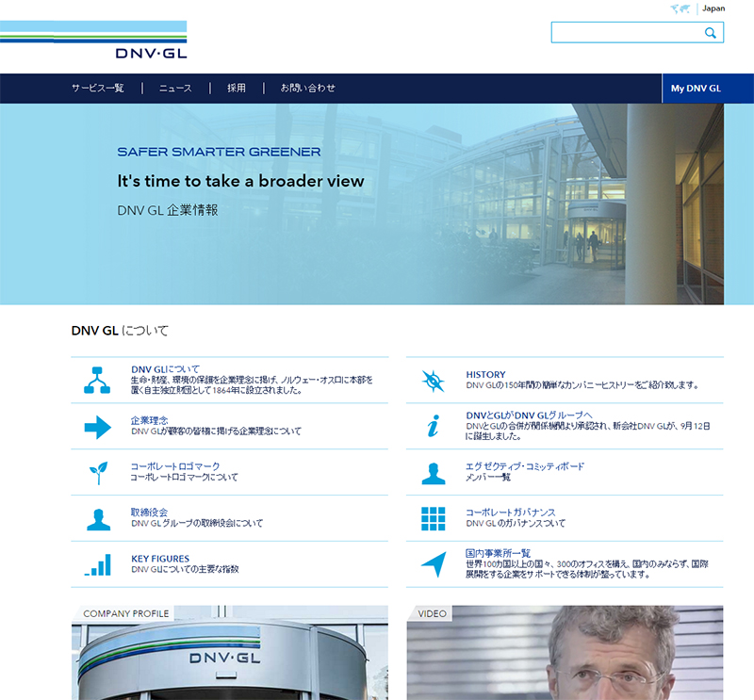Image resolution: width=754 pixels, height=700 pixels.
Task: Open the コーポレートロゴマーク link
Action: coord(175,466)
